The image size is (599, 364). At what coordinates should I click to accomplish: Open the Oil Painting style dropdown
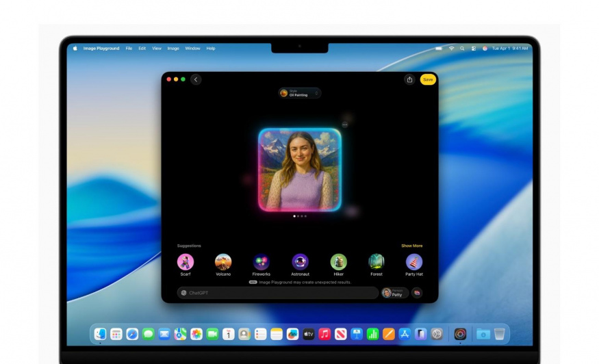(300, 93)
